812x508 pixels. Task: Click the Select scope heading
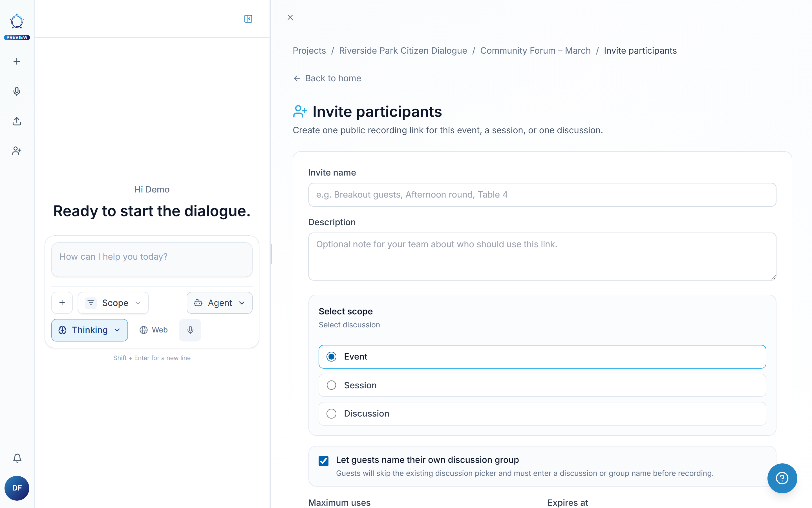pos(346,312)
